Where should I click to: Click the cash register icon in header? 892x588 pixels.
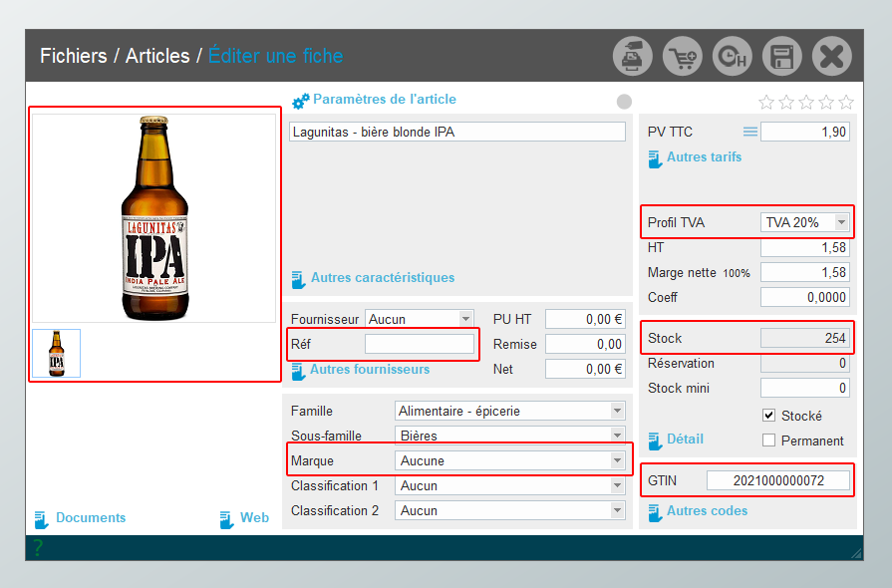tap(633, 56)
